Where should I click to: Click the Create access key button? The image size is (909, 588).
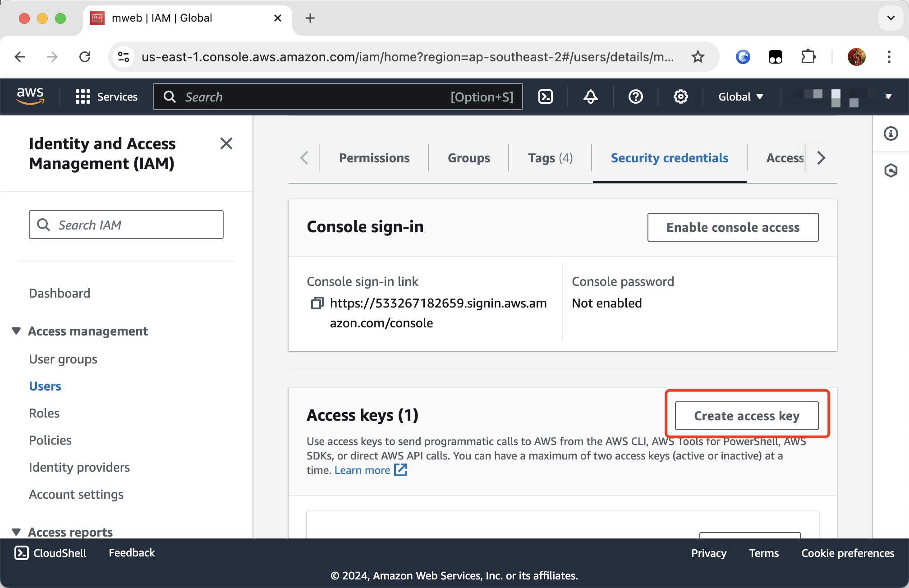pyautogui.click(x=747, y=416)
